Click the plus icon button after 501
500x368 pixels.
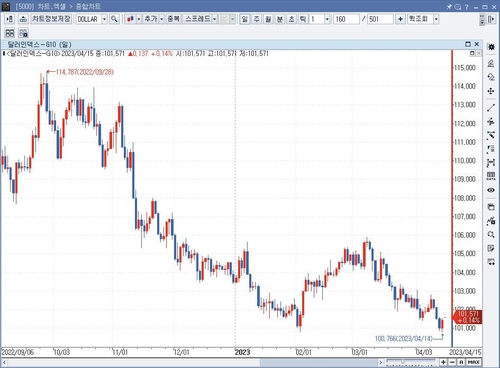pyautogui.click(x=400, y=19)
